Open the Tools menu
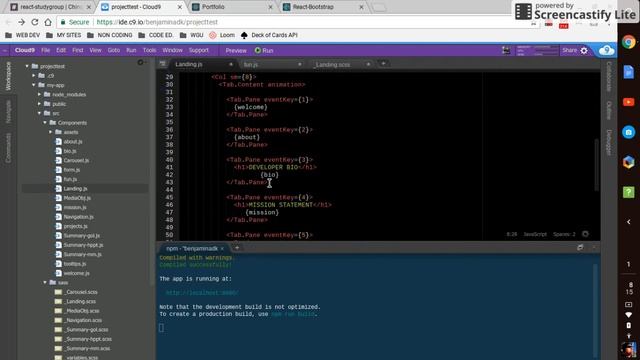Image resolution: width=640 pixels, height=360 pixels. click(x=149, y=50)
